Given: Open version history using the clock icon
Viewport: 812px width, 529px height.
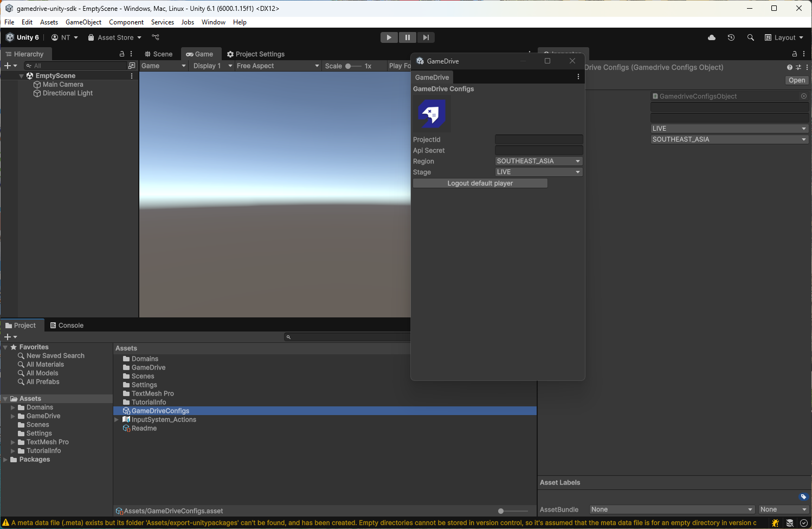Looking at the screenshot, I should pos(731,37).
